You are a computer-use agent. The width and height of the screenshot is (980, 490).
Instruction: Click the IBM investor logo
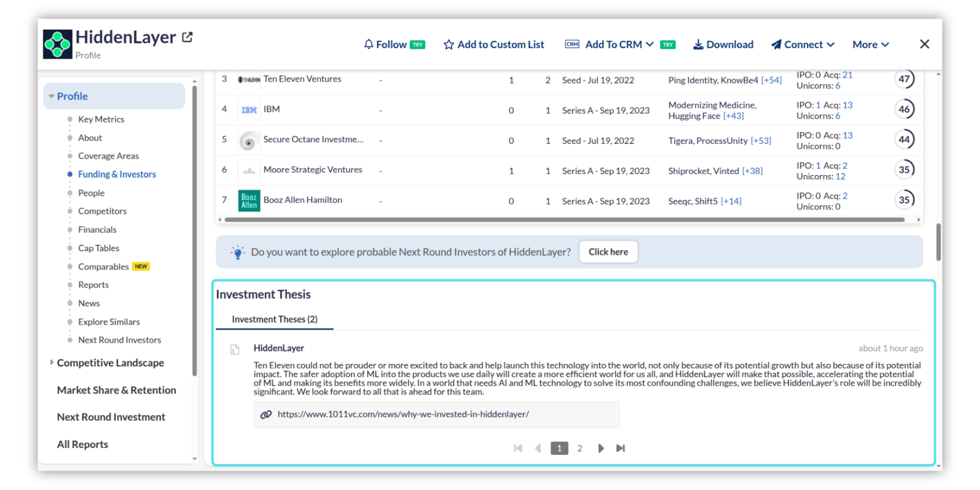(x=249, y=110)
